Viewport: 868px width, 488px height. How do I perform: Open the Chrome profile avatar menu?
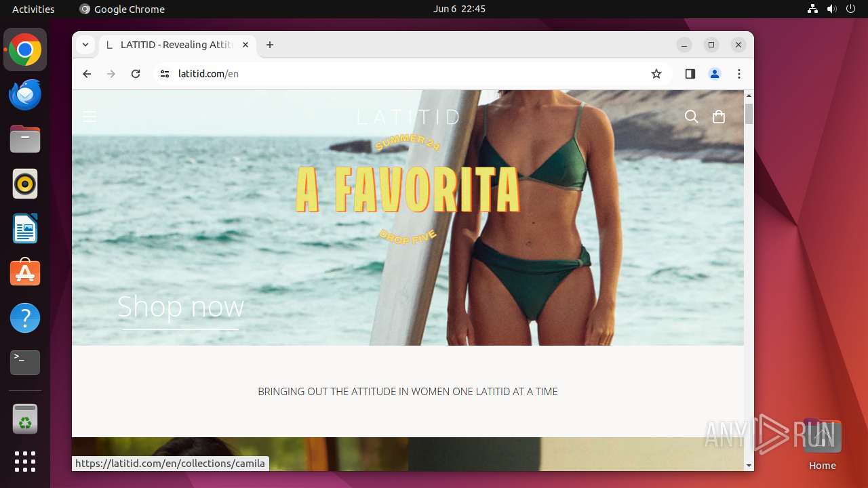[x=715, y=74]
